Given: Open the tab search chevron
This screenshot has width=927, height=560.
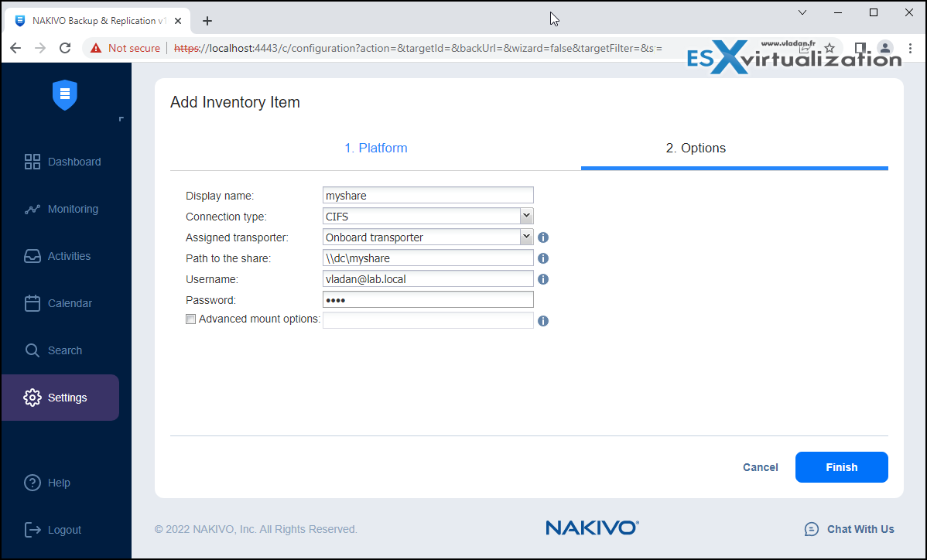Looking at the screenshot, I should (x=802, y=12).
